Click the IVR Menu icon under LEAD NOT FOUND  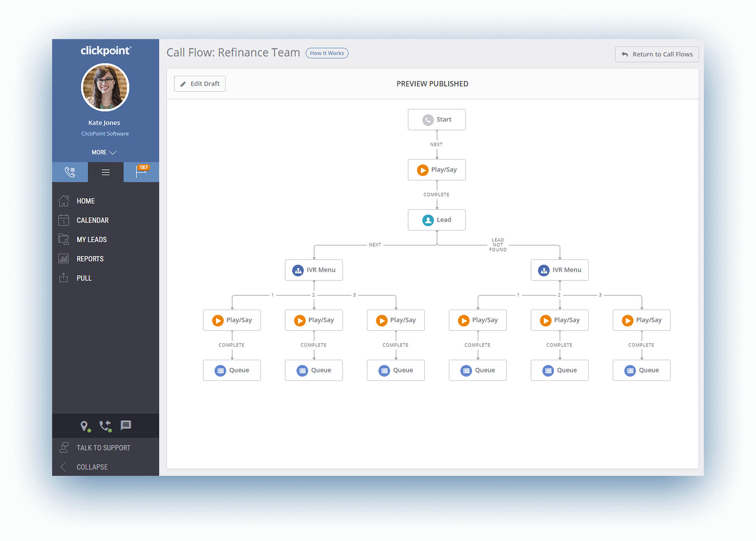(x=544, y=270)
